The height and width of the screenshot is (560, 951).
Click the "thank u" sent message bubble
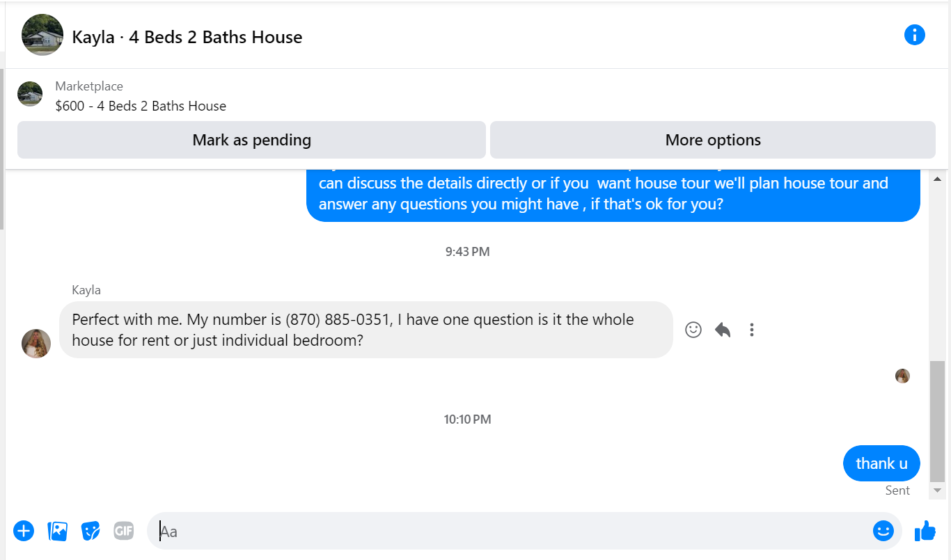pos(881,463)
